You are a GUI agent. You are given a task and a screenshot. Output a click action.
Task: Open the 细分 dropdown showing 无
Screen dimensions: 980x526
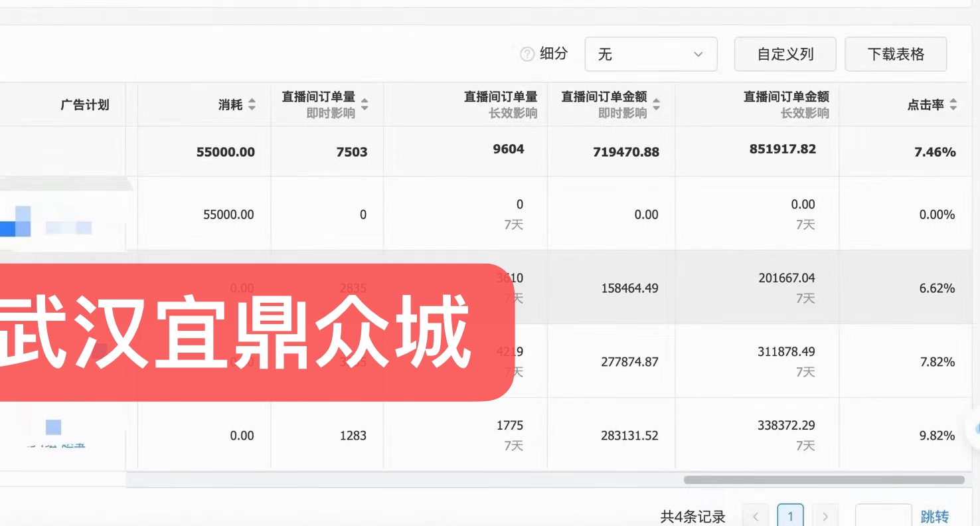point(651,54)
